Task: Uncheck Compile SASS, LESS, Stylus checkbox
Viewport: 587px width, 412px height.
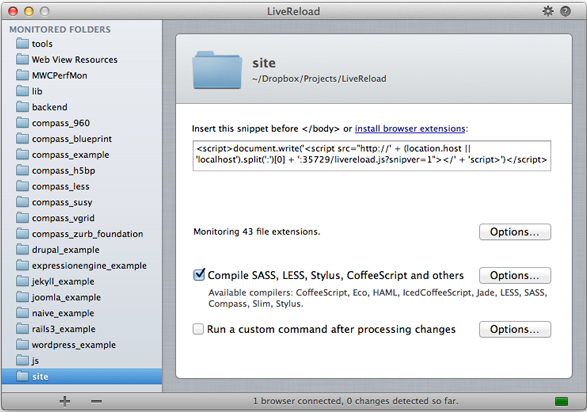Action: [199, 275]
